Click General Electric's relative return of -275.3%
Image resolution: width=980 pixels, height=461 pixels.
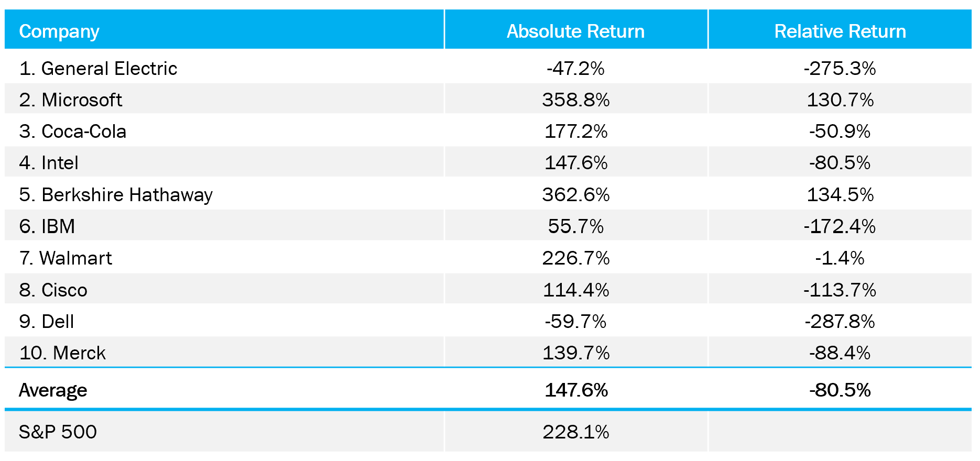point(840,69)
